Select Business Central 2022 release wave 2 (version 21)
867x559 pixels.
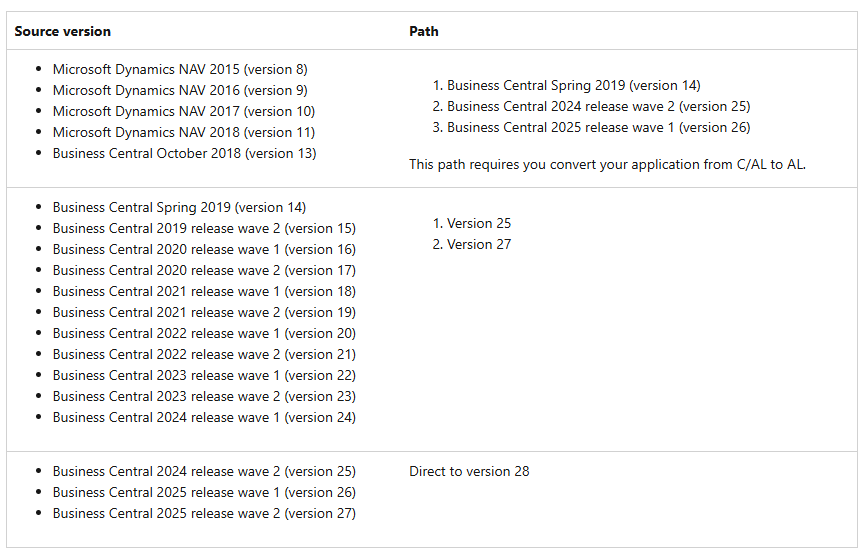pos(204,354)
